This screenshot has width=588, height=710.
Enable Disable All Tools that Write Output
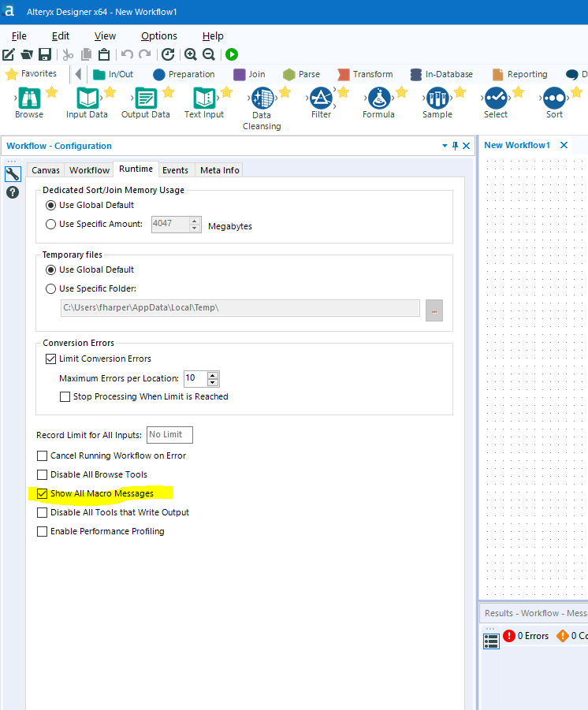pos(42,512)
